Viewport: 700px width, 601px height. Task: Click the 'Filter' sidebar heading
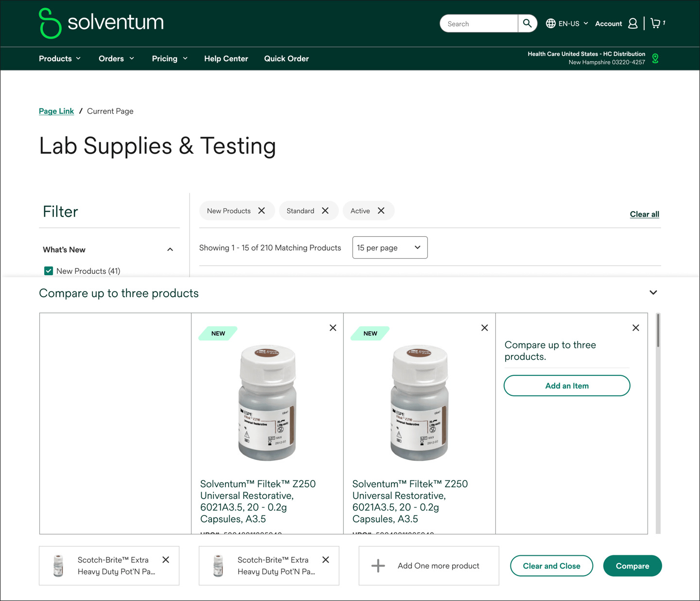(60, 212)
